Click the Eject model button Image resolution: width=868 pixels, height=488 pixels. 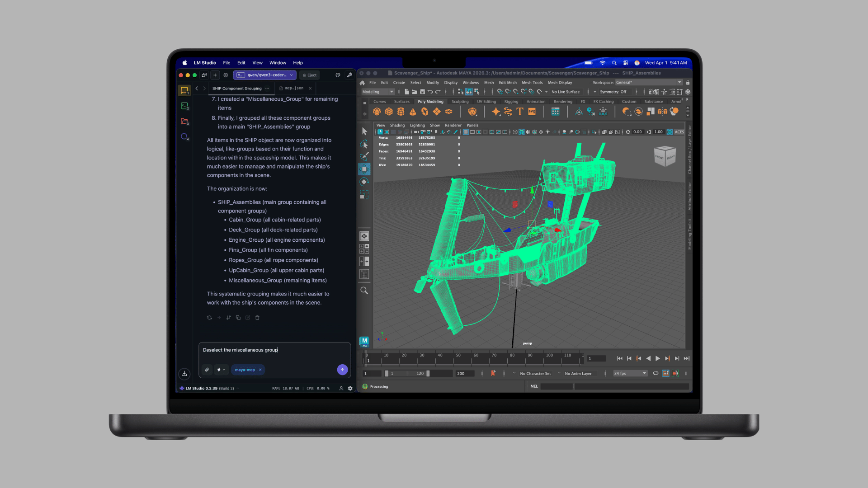(x=310, y=75)
